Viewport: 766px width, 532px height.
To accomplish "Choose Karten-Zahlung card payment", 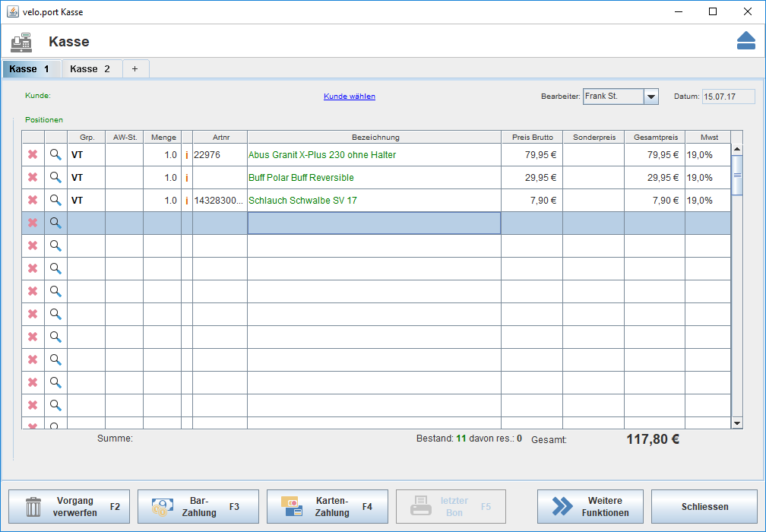I will 328,506.
